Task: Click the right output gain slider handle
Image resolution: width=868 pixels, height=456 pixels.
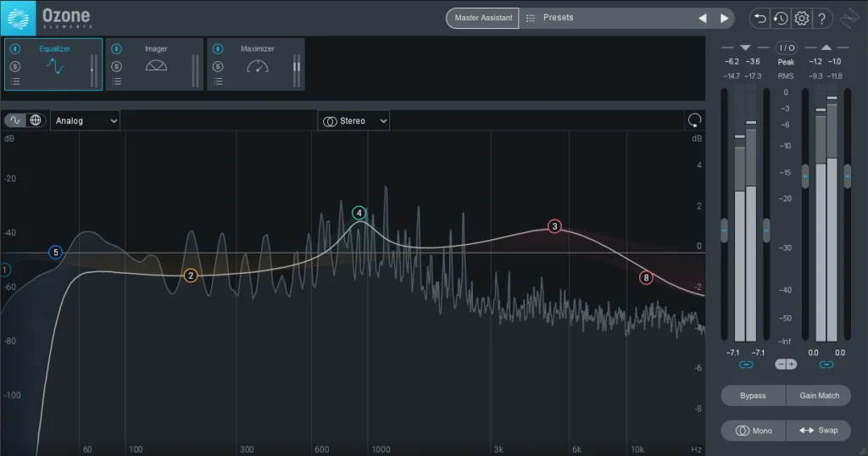Action: click(848, 176)
